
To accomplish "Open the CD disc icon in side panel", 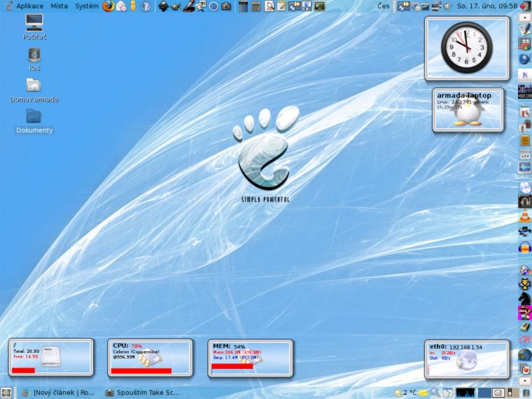I will [x=524, y=187].
